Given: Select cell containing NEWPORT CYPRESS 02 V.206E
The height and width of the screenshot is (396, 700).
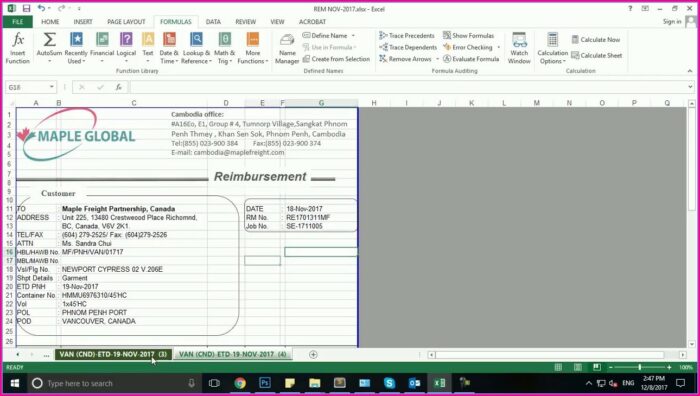Looking at the screenshot, I should pyautogui.click(x=134, y=269).
